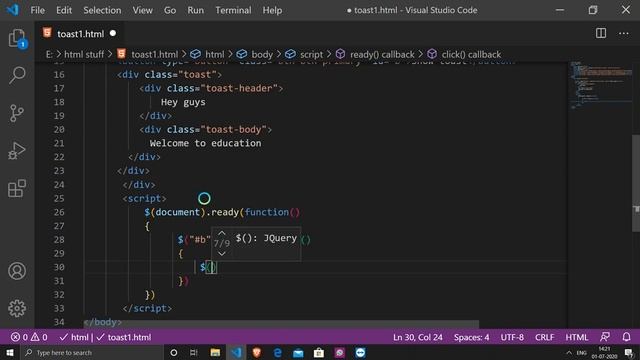Image resolution: width=640 pixels, height=360 pixels.
Task: Open the Explorer view in activity bar
Action: click(17, 38)
